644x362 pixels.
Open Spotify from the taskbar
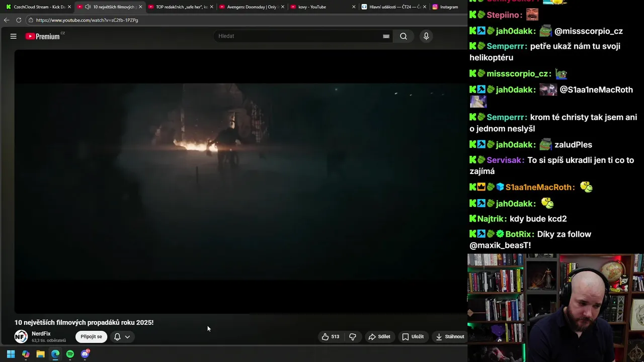[70, 354]
